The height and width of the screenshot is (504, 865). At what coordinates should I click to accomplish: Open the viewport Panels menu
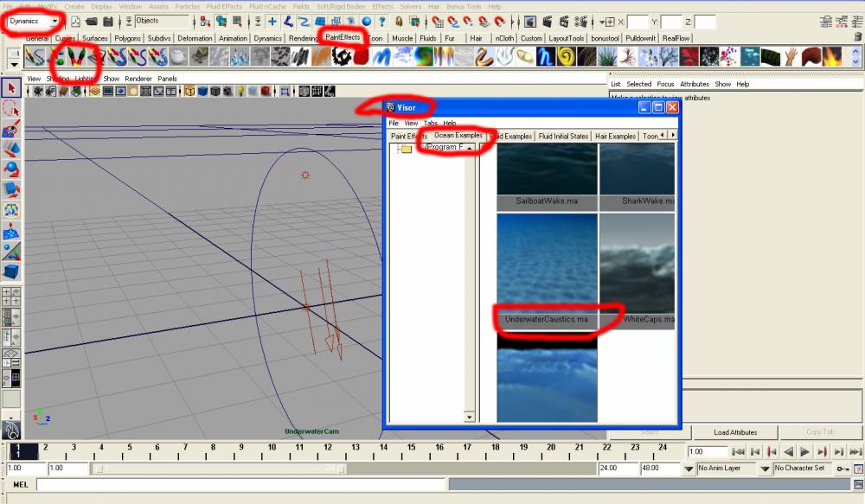point(167,79)
